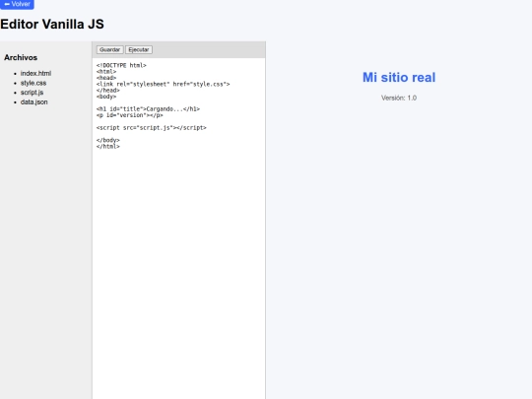Open index.html in the file list

[x=35, y=73]
